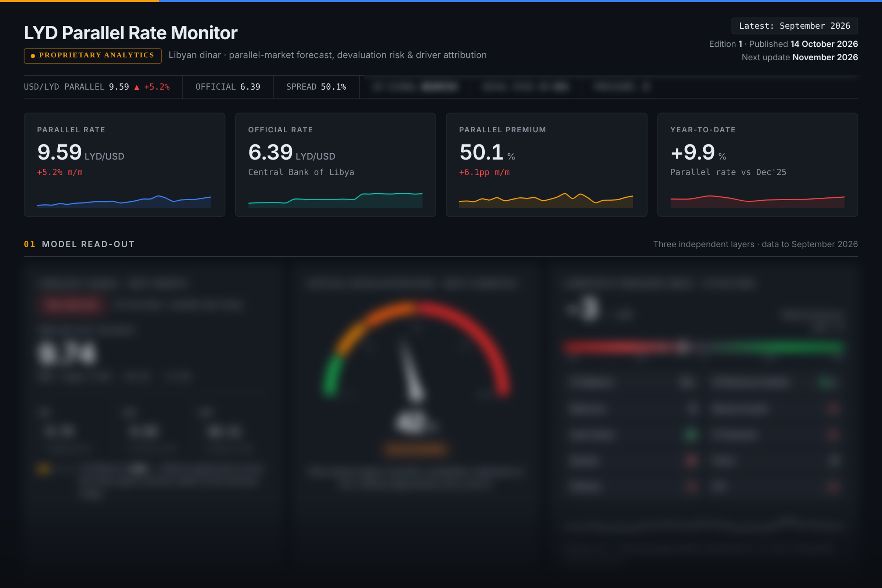
Task: Click the red Year-to-Date sparkline
Action: pyautogui.click(x=757, y=201)
